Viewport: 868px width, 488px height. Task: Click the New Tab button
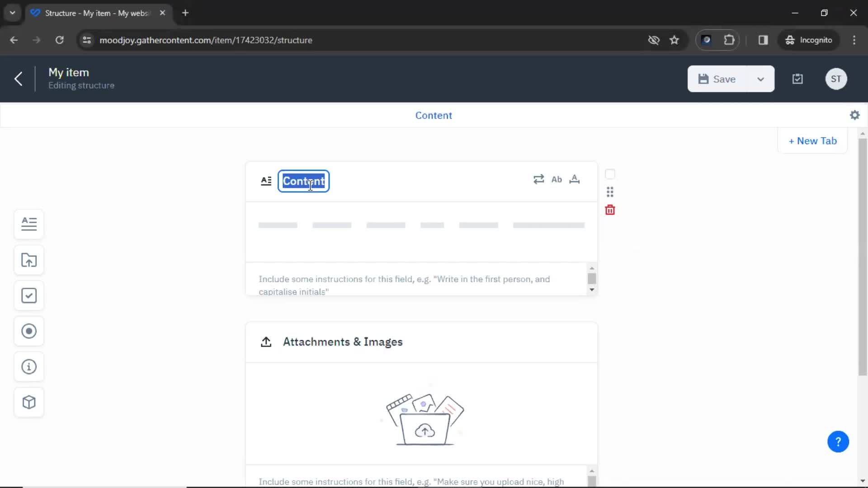click(812, 140)
